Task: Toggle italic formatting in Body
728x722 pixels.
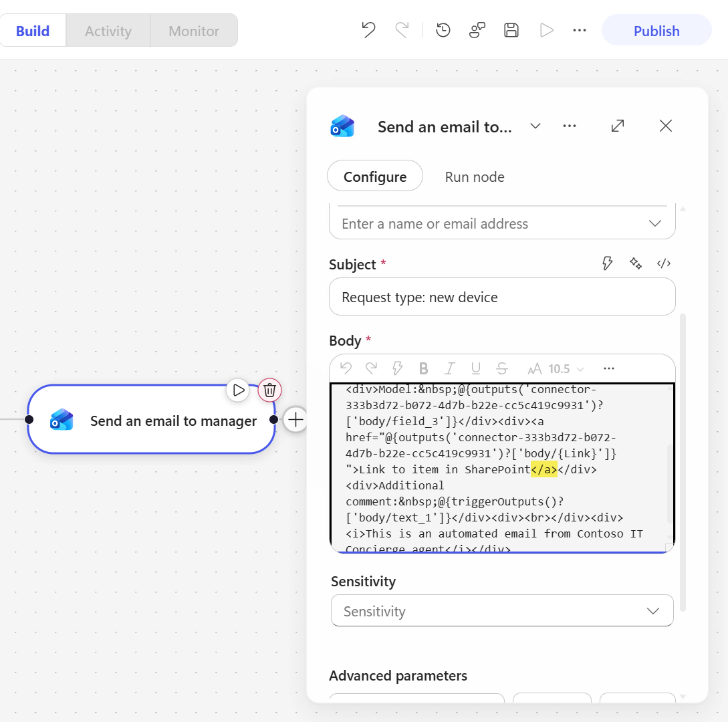Action: pos(449,368)
